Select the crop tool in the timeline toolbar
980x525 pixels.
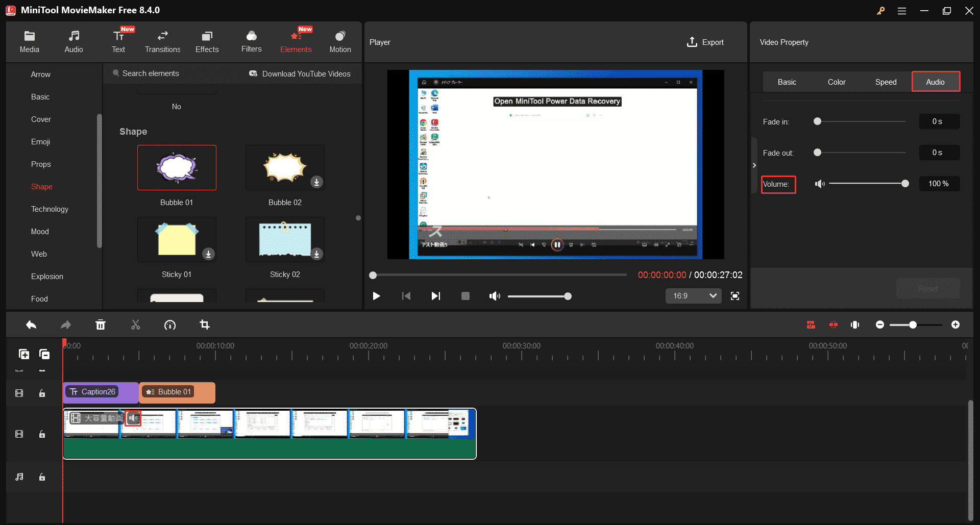[x=205, y=324]
